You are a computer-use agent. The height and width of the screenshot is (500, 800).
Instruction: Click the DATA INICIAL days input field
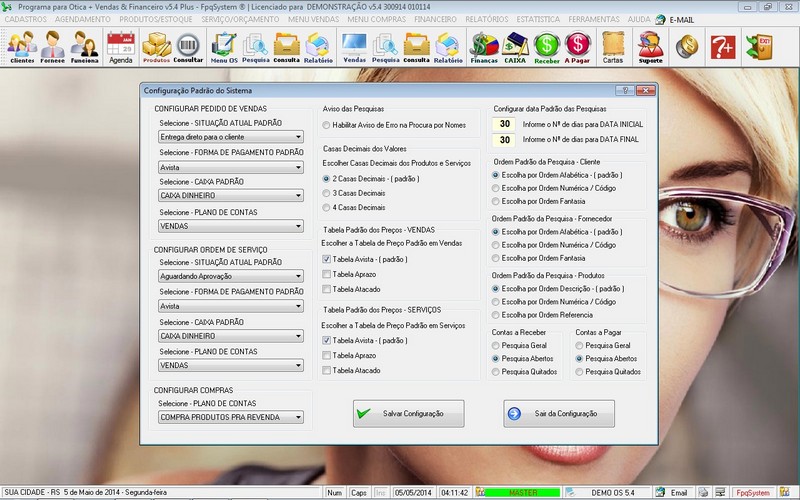click(x=505, y=124)
